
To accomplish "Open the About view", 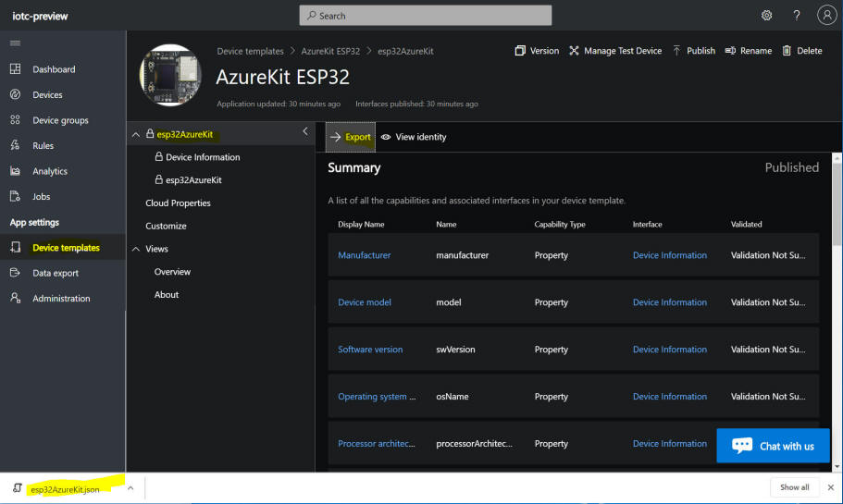I will coord(167,294).
